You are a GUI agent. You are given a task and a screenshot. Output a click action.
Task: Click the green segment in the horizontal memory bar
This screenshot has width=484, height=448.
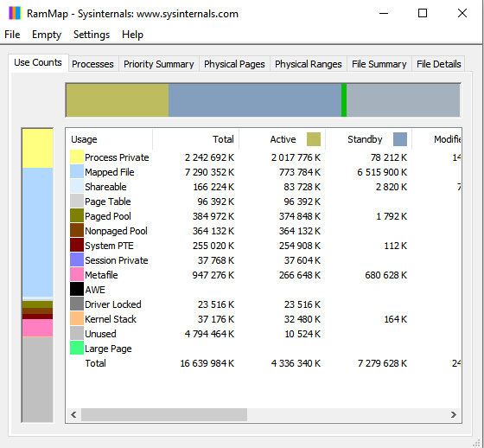344,100
